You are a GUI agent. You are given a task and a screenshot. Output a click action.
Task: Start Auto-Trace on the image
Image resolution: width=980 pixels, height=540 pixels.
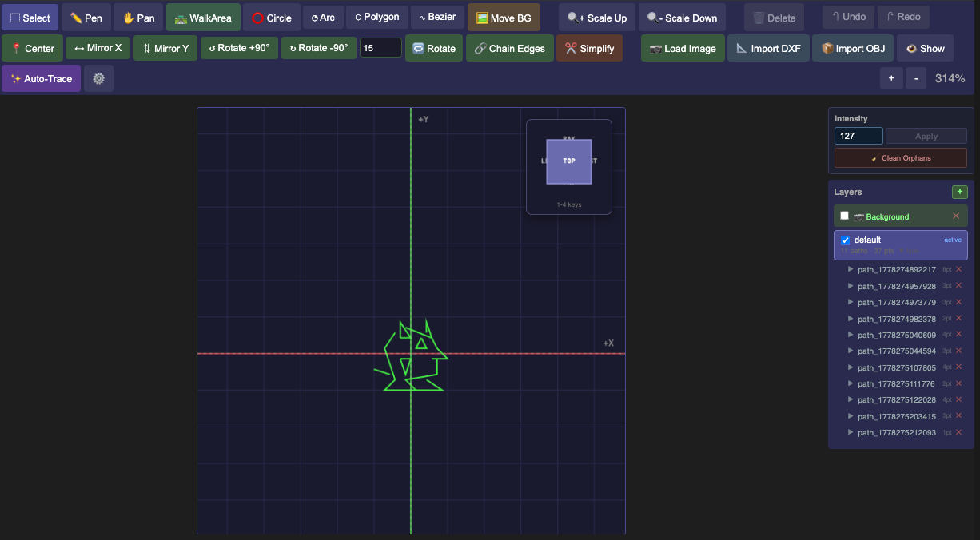click(41, 78)
